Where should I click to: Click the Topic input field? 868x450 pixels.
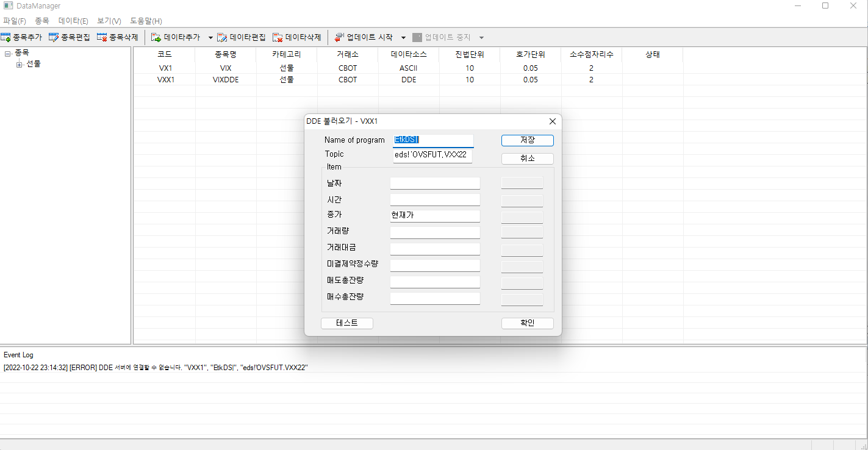coord(432,155)
